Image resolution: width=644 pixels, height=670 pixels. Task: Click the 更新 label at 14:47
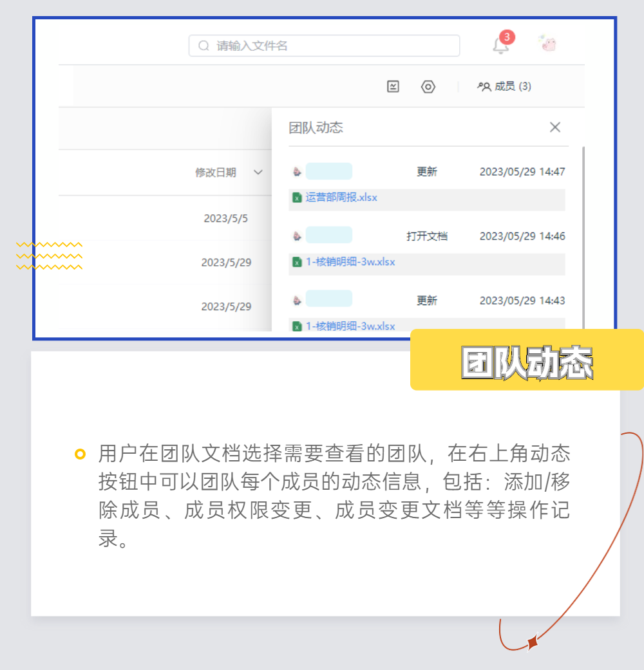pyautogui.click(x=427, y=172)
